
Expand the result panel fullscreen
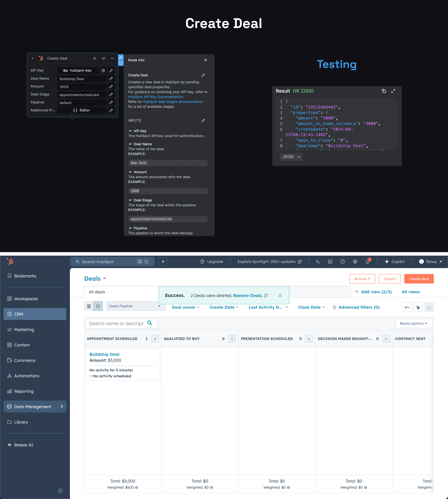pos(393,91)
